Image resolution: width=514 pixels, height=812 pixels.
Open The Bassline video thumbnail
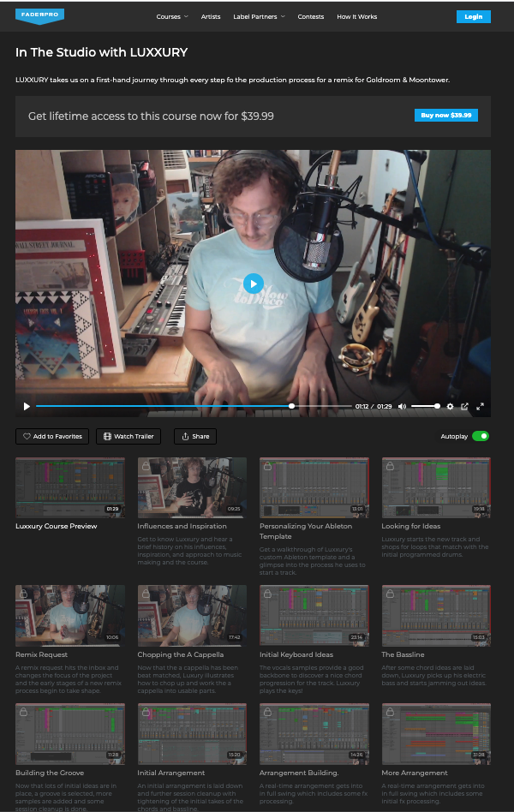click(436, 616)
